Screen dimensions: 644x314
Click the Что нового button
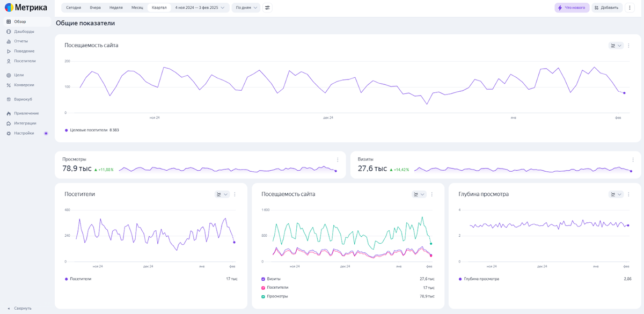[572, 8]
